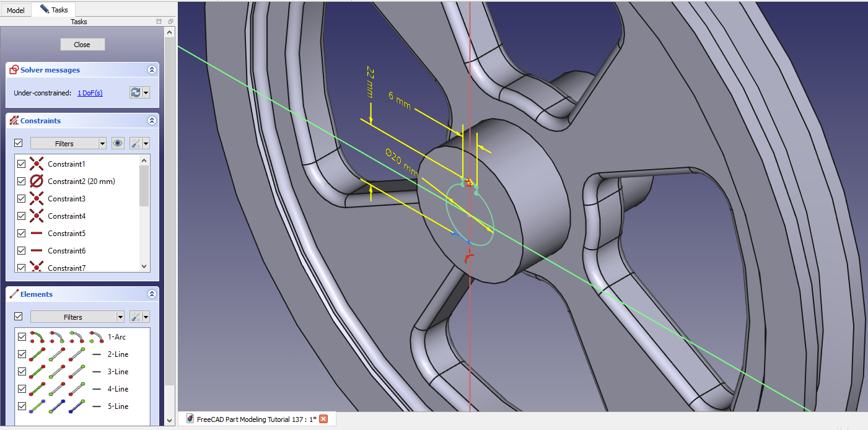This screenshot has width=868, height=430.
Task: Select the start point icon of 2-Line
Action: (57, 354)
